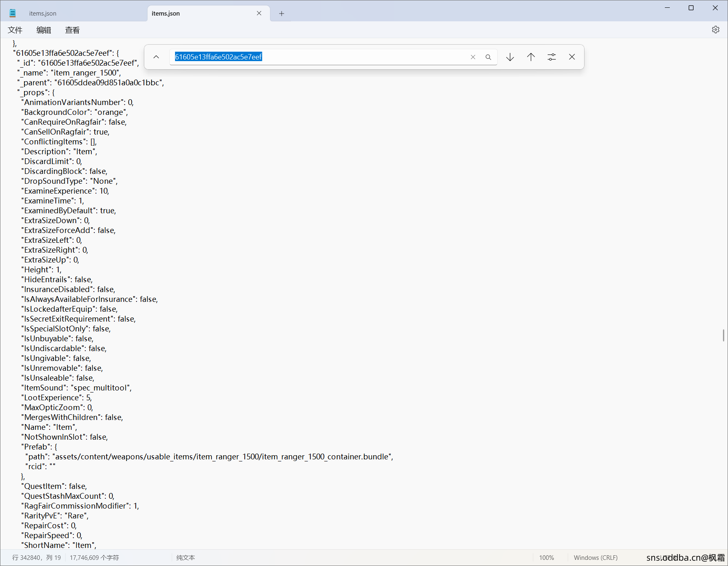
Task: Clear the search text field
Action: click(x=473, y=57)
